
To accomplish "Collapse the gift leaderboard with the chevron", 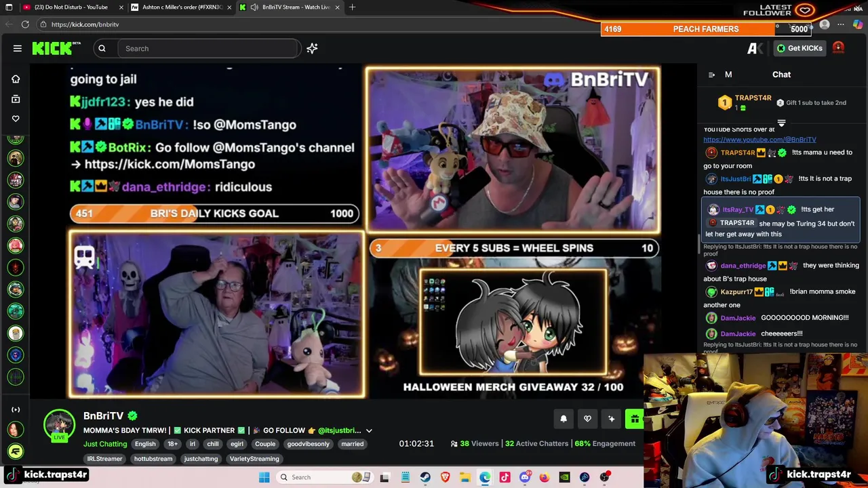I will [781, 123].
